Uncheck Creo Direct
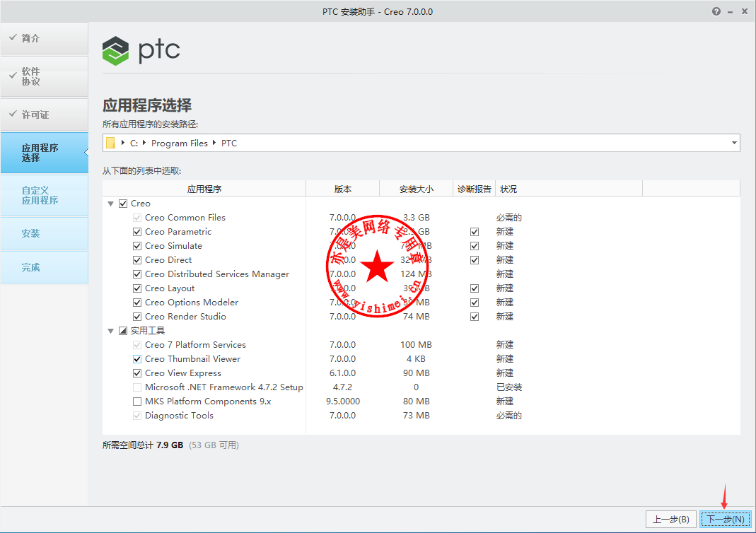 tap(137, 259)
